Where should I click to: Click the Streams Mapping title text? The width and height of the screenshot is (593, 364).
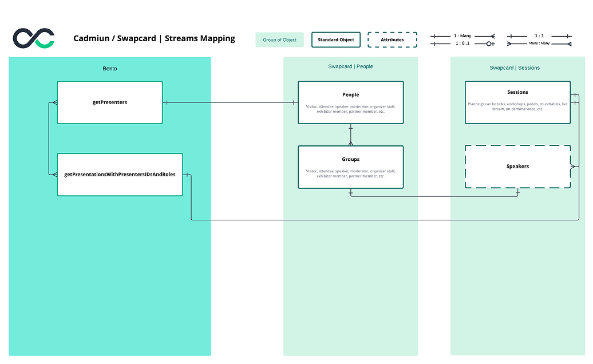coord(155,38)
